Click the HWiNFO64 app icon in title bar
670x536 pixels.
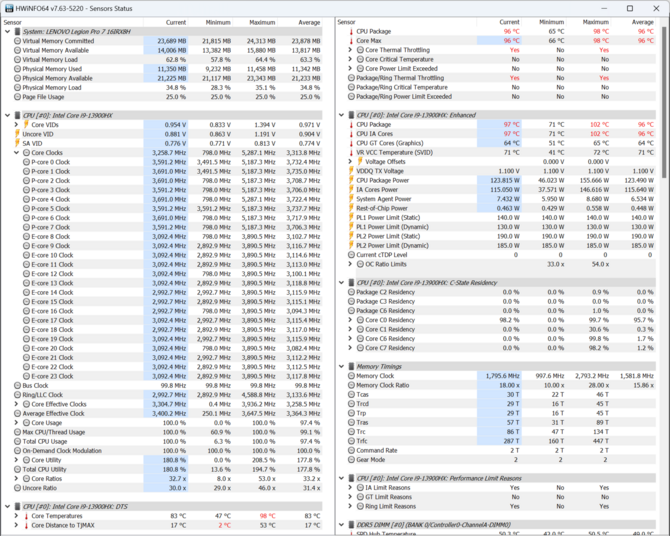pos(8,8)
